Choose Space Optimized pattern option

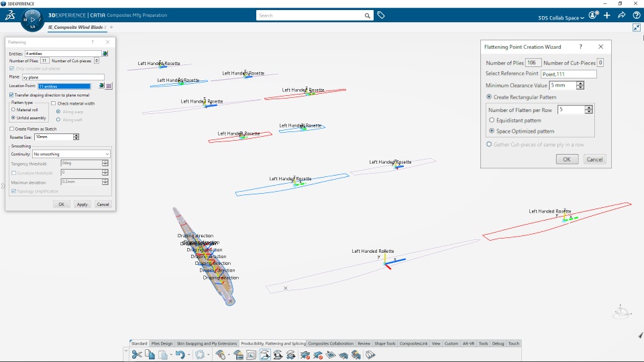click(492, 131)
